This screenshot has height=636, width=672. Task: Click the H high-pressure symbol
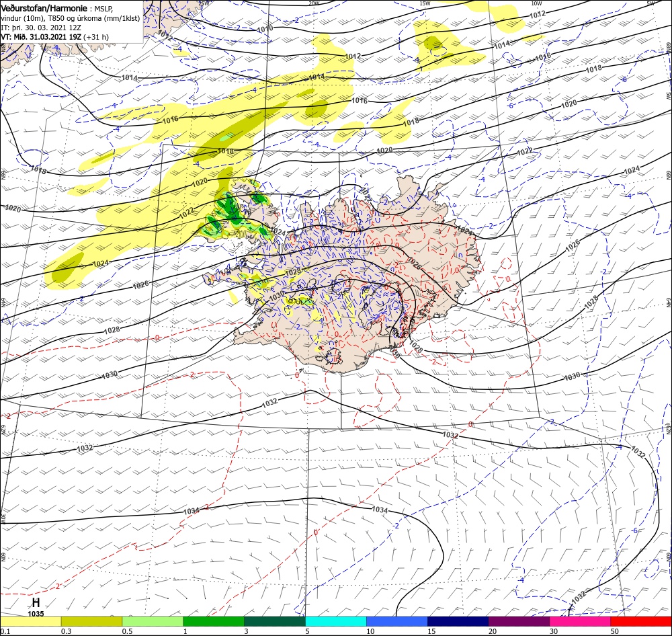click(36, 602)
